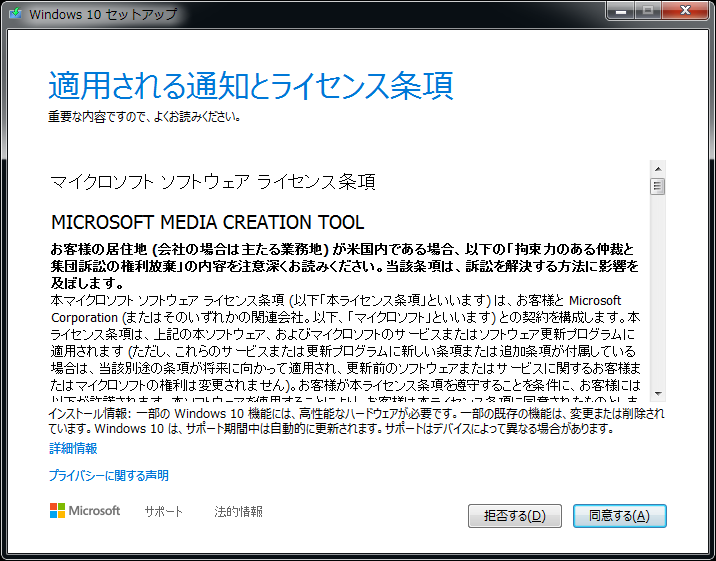Image resolution: width=716 pixels, height=561 pixels.
Task: Click the license scrollbar down arrow
Action: 658,393
